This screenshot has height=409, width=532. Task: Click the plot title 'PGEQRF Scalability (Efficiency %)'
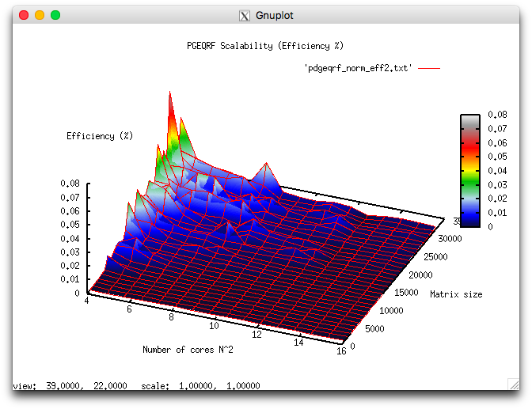pos(265,46)
